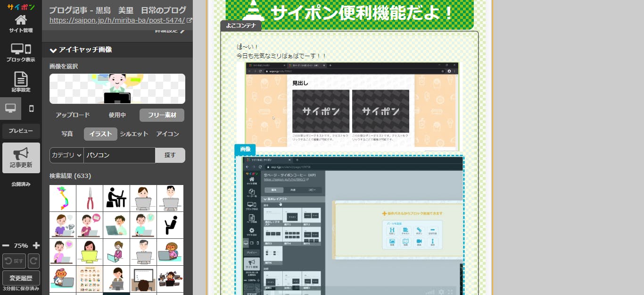Open 変更履歴 change history
This screenshot has width=644, height=295.
tap(21, 278)
